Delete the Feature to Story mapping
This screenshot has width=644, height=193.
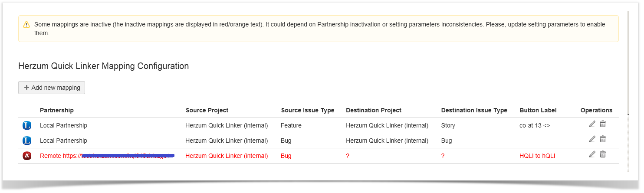(x=603, y=124)
